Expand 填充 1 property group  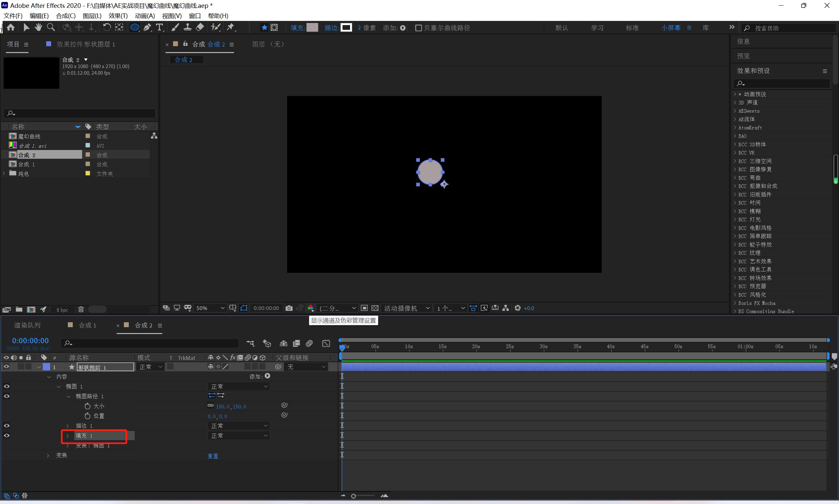click(x=68, y=436)
